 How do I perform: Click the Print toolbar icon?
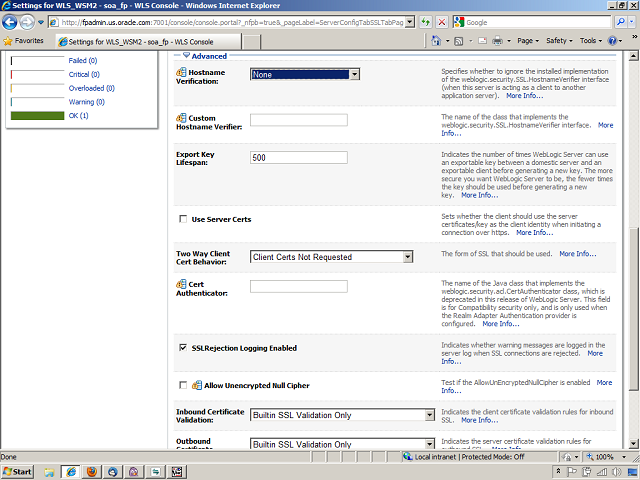click(497, 41)
